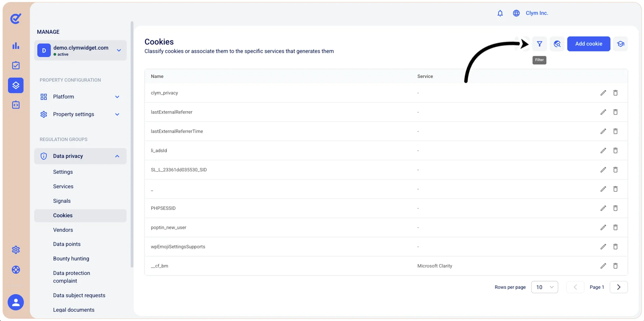Open the analytics bar chart sidebar icon
This screenshot has width=644, height=321.
[16, 46]
